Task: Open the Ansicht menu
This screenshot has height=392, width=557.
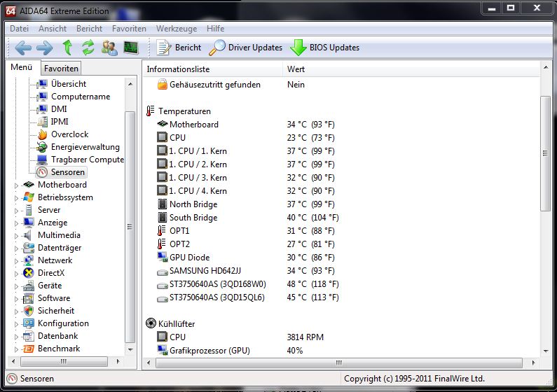Action: 53,29
